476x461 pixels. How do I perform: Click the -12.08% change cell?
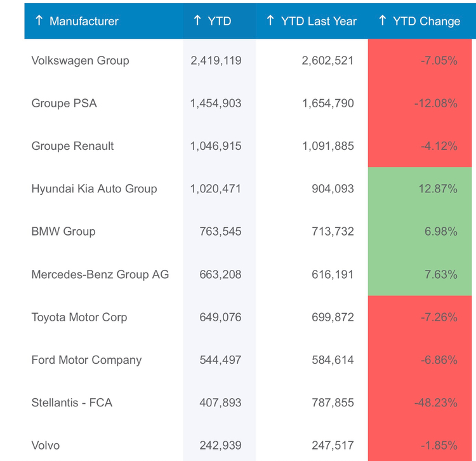(420, 104)
